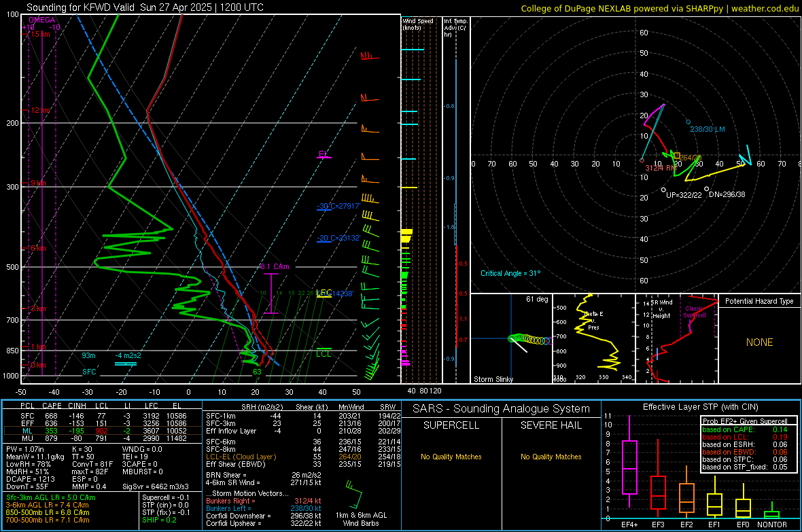Select the 12 km height marker
Screen dimensions: 802x532
point(40,110)
